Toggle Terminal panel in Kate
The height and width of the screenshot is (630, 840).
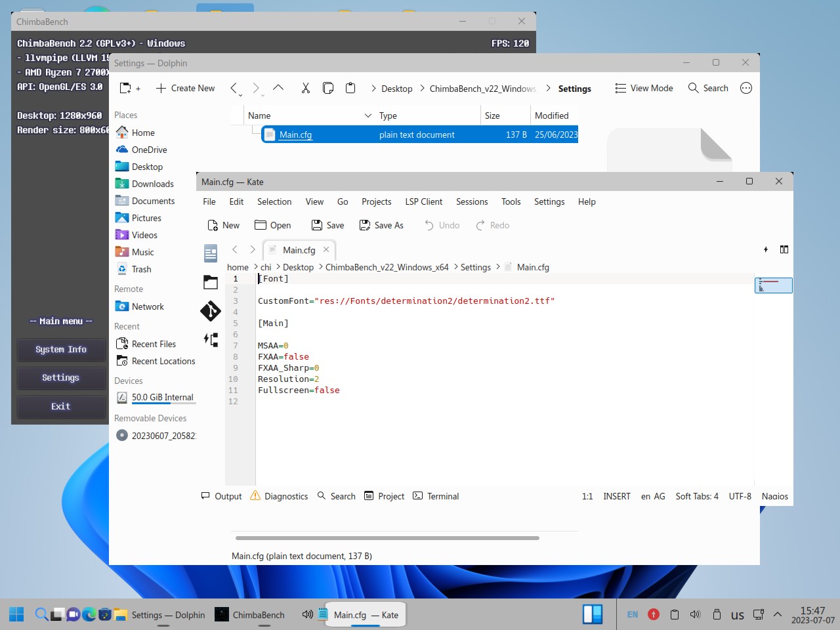[436, 496]
